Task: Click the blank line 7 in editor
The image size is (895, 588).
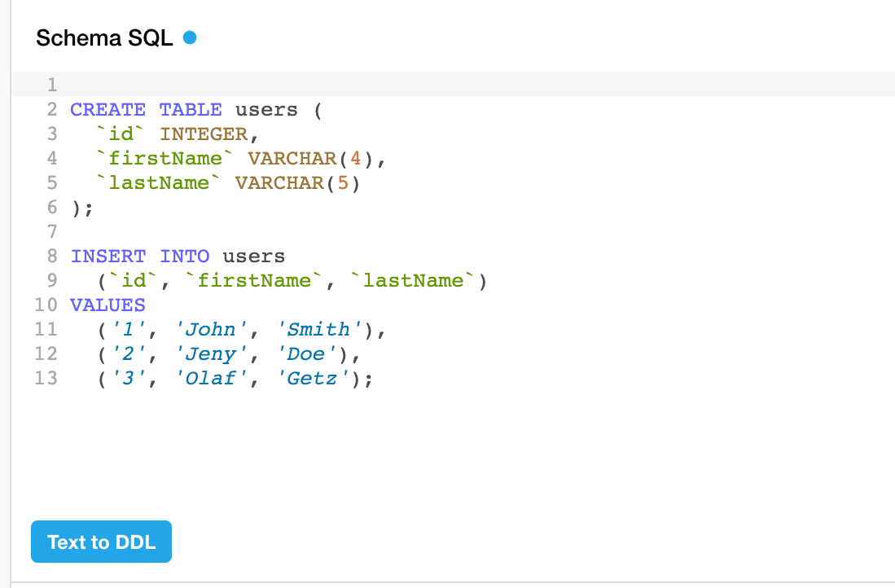Action: [326, 232]
